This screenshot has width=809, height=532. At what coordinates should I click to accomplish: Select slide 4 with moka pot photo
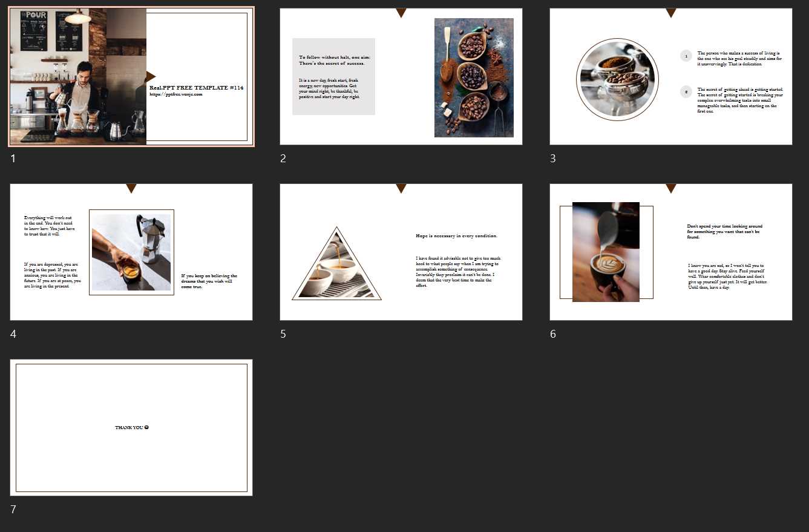[x=131, y=252]
